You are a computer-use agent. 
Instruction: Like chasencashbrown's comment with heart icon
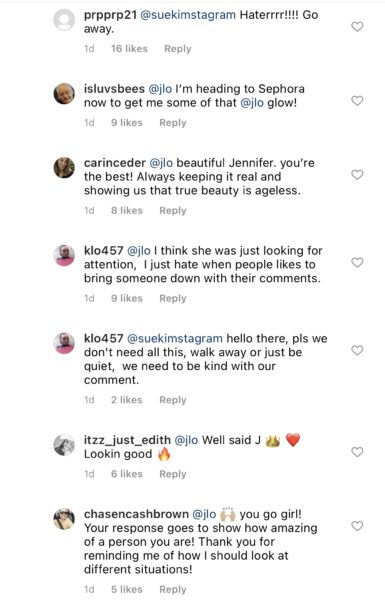[357, 526]
